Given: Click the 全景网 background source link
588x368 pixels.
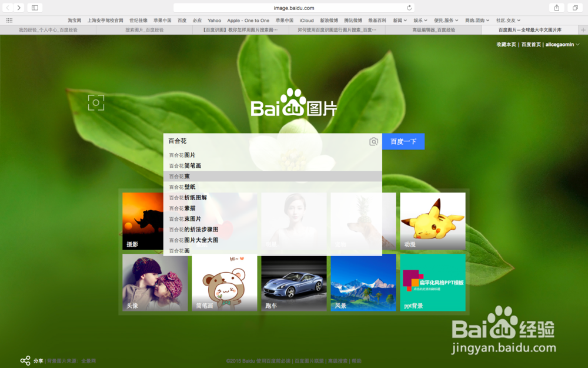Looking at the screenshot, I should [89, 361].
